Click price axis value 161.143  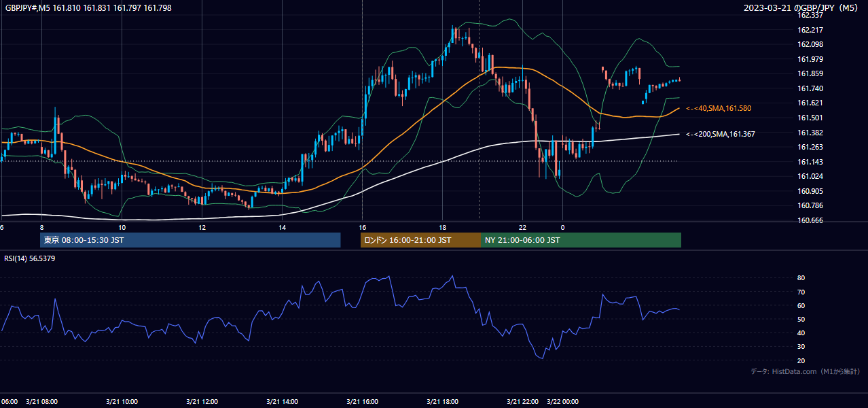(810, 162)
